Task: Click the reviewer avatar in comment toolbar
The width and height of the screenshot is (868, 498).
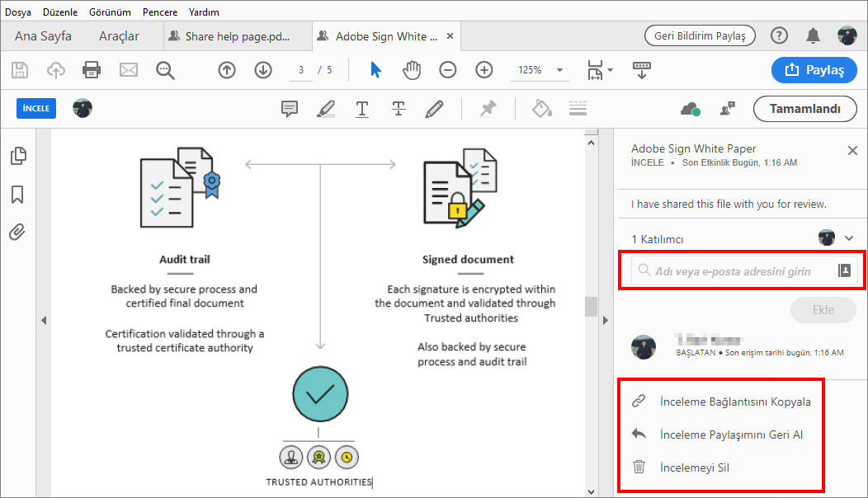Action: coord(83,109)
